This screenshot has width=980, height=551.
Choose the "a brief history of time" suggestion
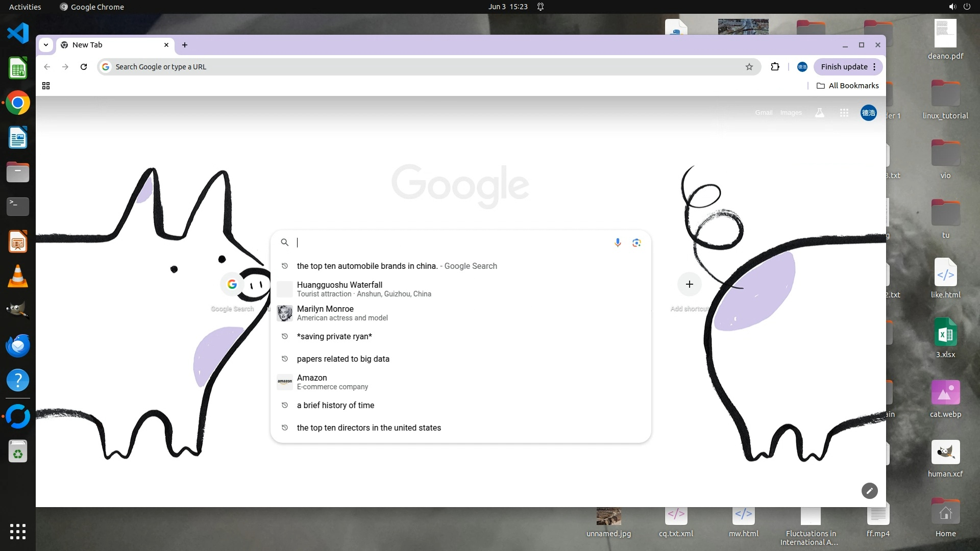point(335,405)
